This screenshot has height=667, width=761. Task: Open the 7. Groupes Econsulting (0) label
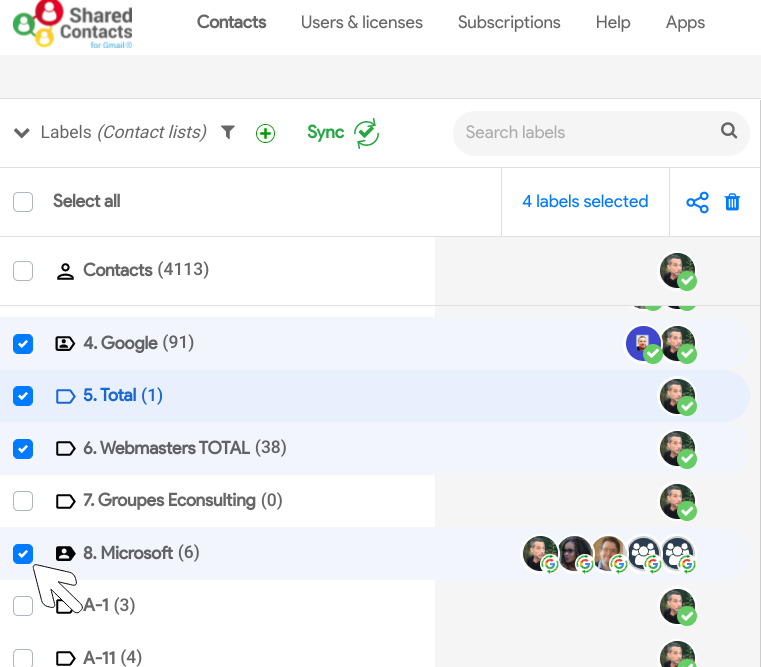[183, 500]
